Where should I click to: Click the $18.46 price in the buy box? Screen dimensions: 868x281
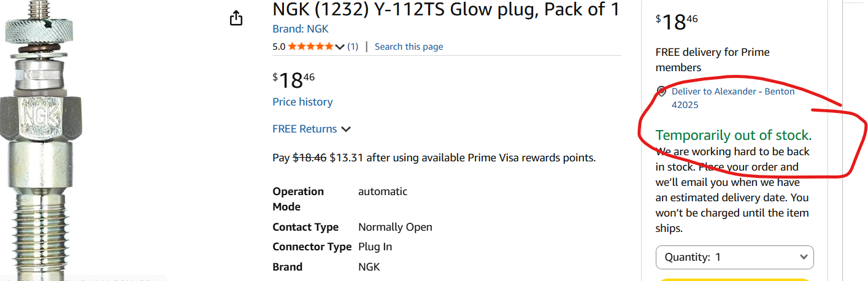677,21
